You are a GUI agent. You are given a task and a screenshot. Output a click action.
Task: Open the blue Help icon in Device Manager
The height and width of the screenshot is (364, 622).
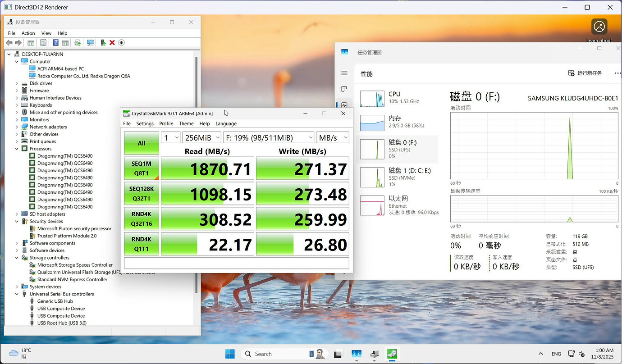tap(56, 43)
